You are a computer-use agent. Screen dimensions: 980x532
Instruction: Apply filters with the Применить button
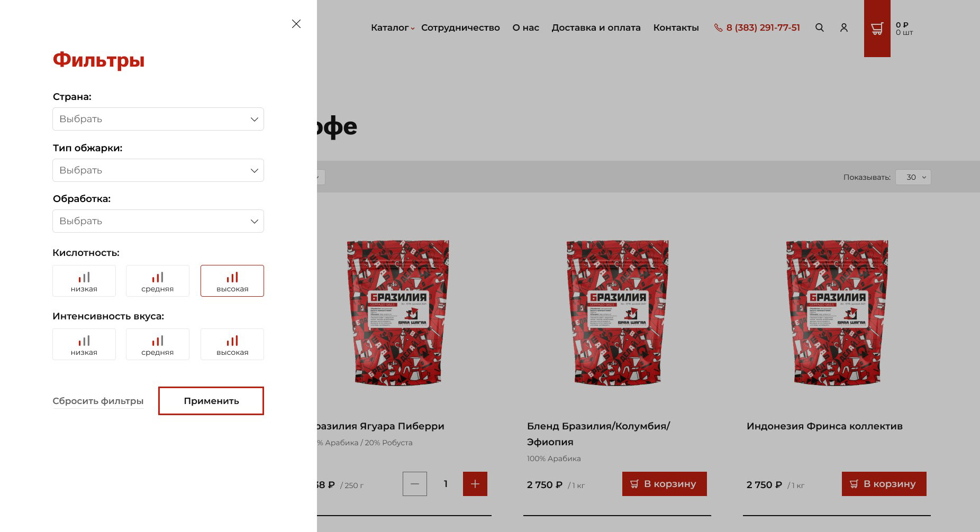(x=211, y=401)
